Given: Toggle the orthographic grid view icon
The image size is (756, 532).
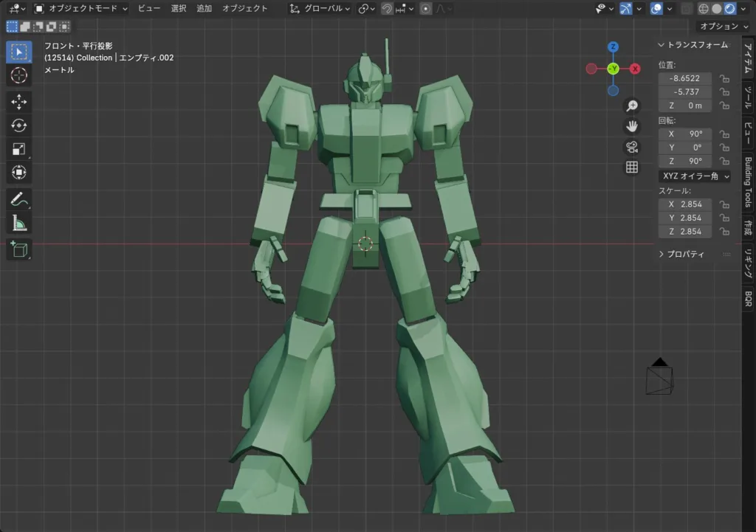Looking at the screenshot, I should click(632, 167).
